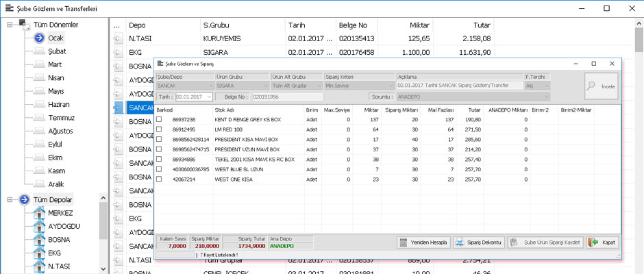
Task: Select Aralık in the period tree
Action: pos(56,184)
